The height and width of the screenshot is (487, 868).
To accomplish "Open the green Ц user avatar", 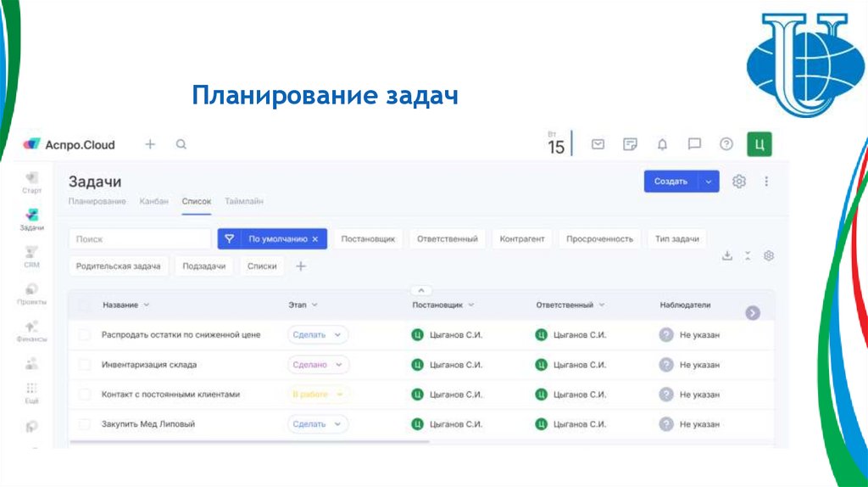I will click(759, 144).
